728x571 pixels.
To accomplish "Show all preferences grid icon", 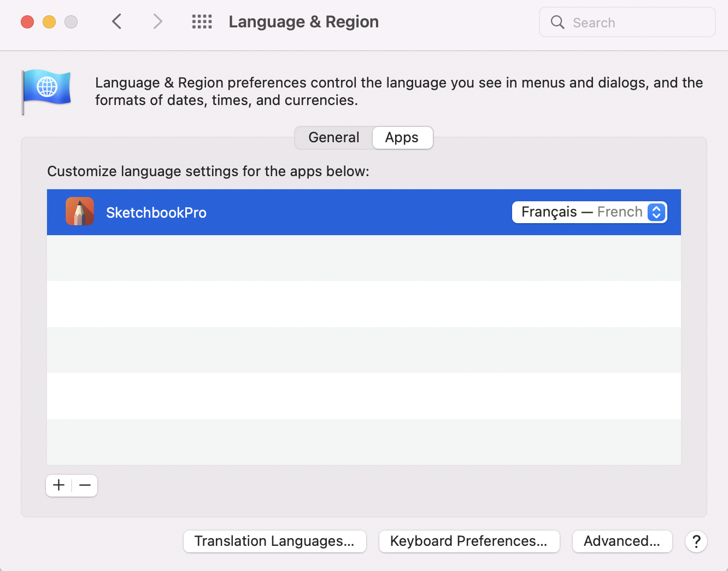I will coord(202,22).
